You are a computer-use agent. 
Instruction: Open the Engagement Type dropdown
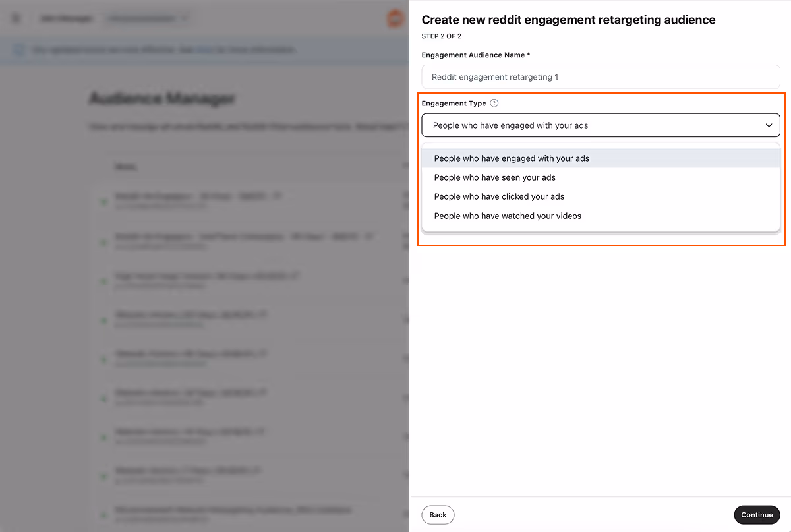pyautogui.click(x=601, y=125)
